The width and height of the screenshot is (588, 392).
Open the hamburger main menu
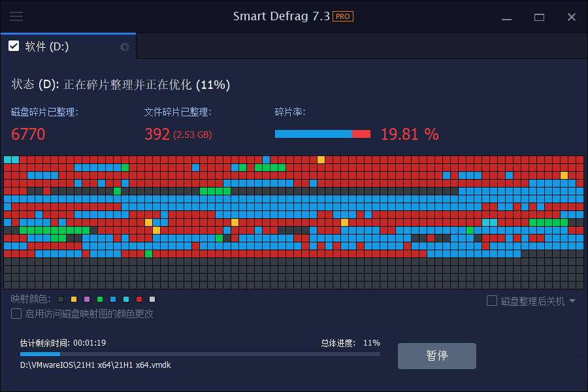[16, 16]
